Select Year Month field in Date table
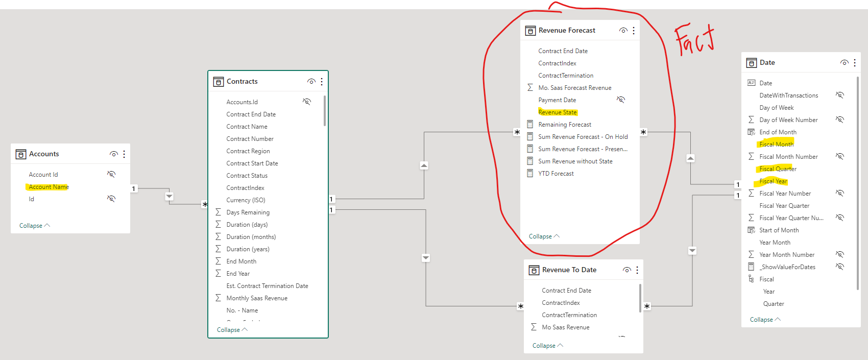Viewport: 868px width, 360px height. [775, 243]
